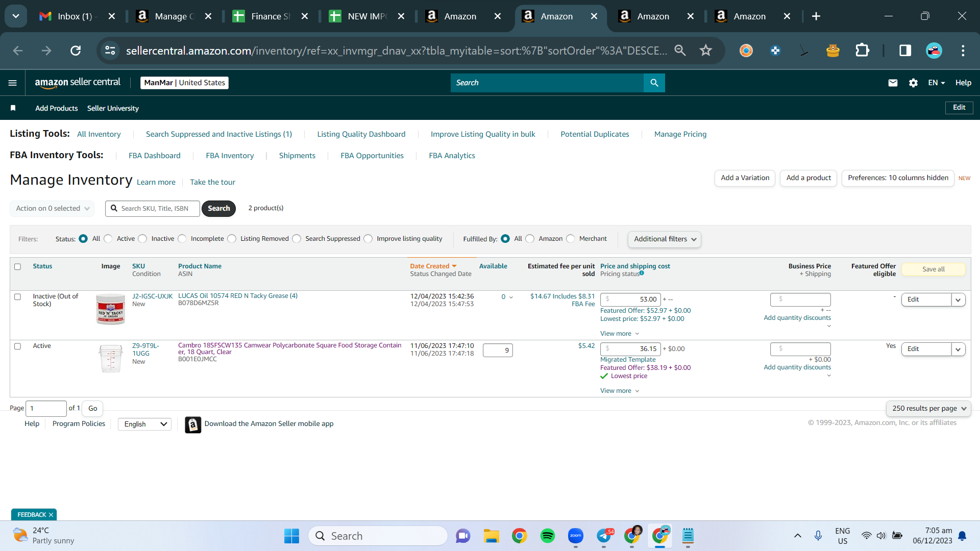The image size is (980, 551).
Task: Expand View more for LUCAS Oil pricing
Action: 620,334
